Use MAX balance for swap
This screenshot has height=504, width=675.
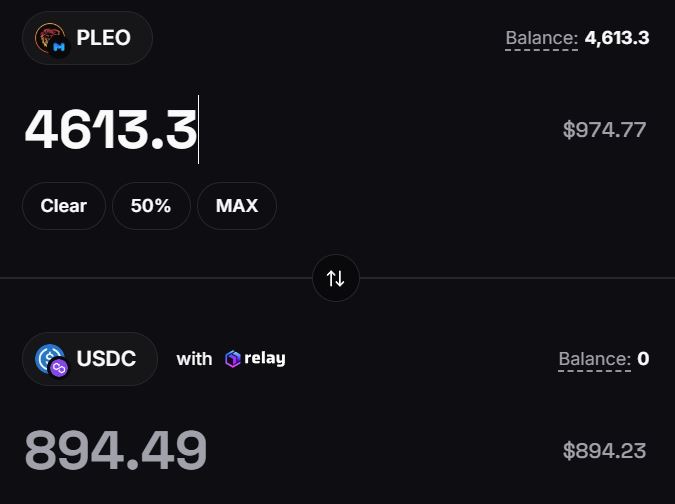tap(237, 206)
